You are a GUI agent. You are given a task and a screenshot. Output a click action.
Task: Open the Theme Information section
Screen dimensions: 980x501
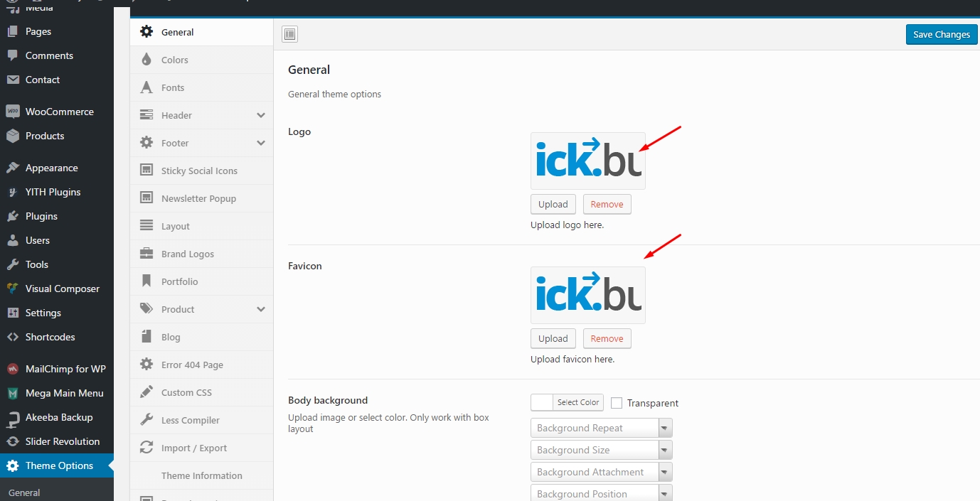(202, 475)
